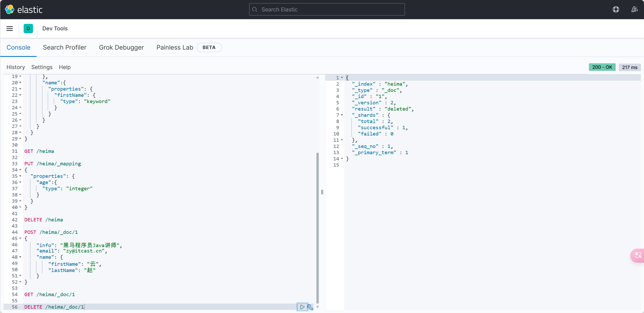The width and height of the screenshot is (644, 313).
Task: Switch to the Search Profiler tab
Action: pyautogui.click(x=65, y=47)
